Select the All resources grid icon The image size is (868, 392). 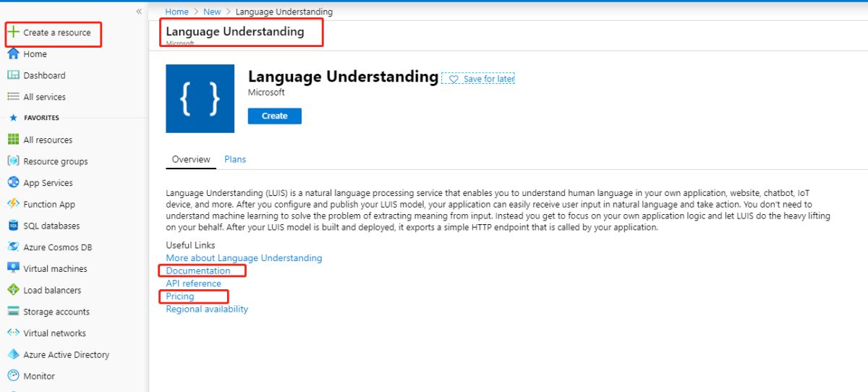13,140
